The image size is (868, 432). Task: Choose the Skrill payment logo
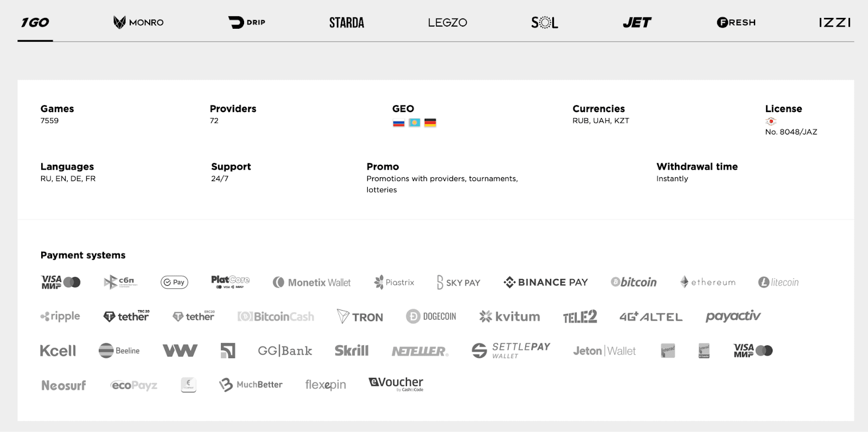pos(352,351)
